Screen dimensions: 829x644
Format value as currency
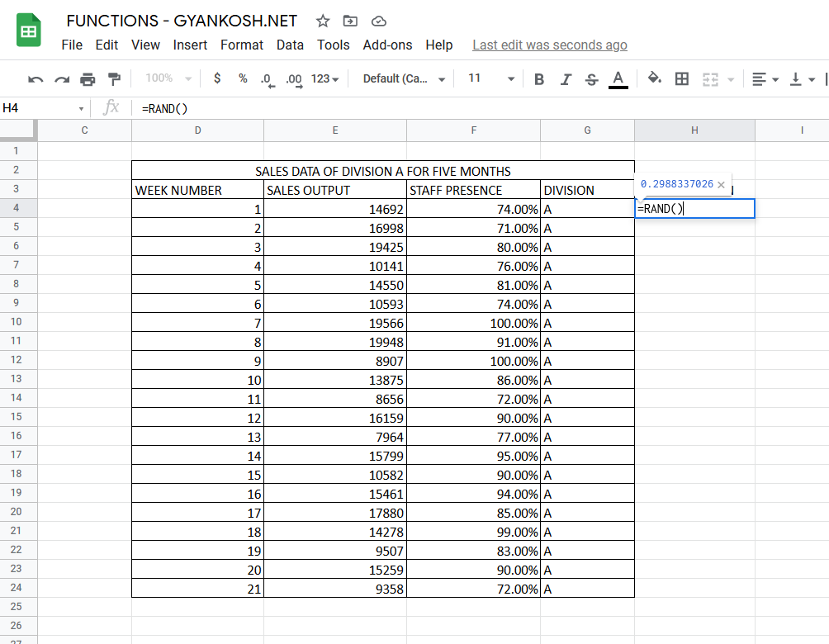[x=216, y=78]
